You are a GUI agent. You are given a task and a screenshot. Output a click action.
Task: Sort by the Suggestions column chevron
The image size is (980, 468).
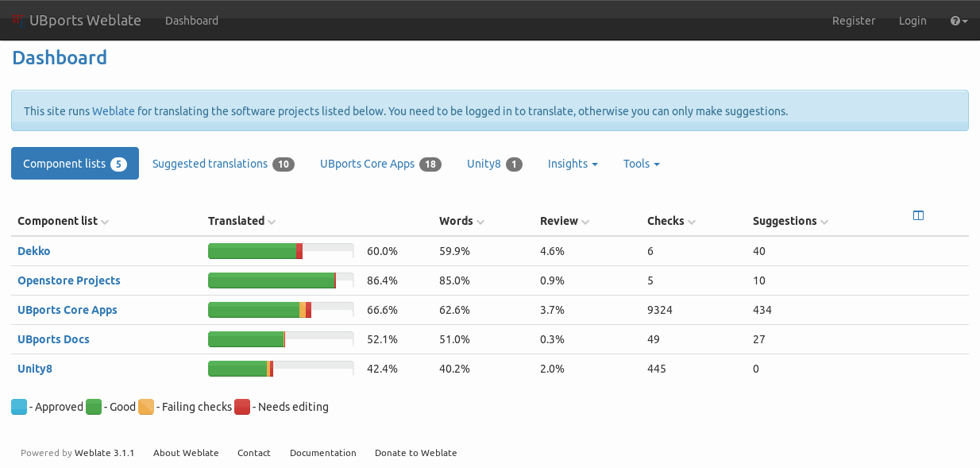(824, 222)
